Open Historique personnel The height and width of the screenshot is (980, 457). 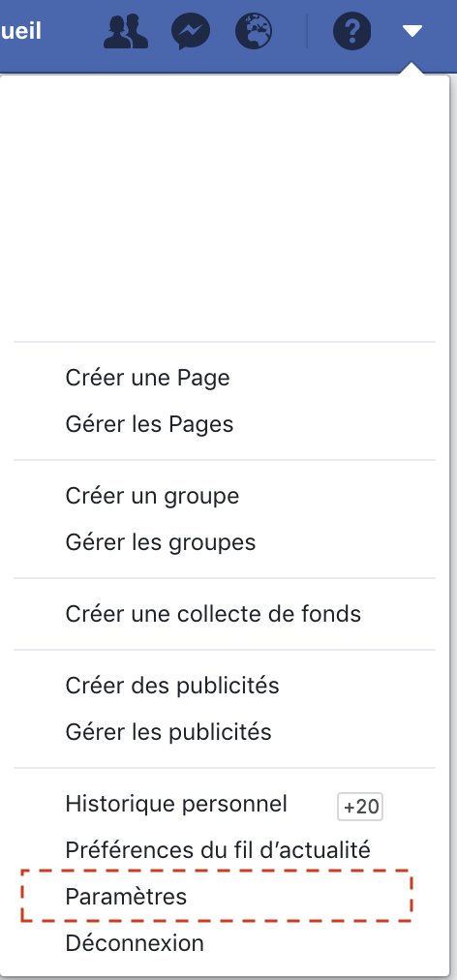[176, 804]
